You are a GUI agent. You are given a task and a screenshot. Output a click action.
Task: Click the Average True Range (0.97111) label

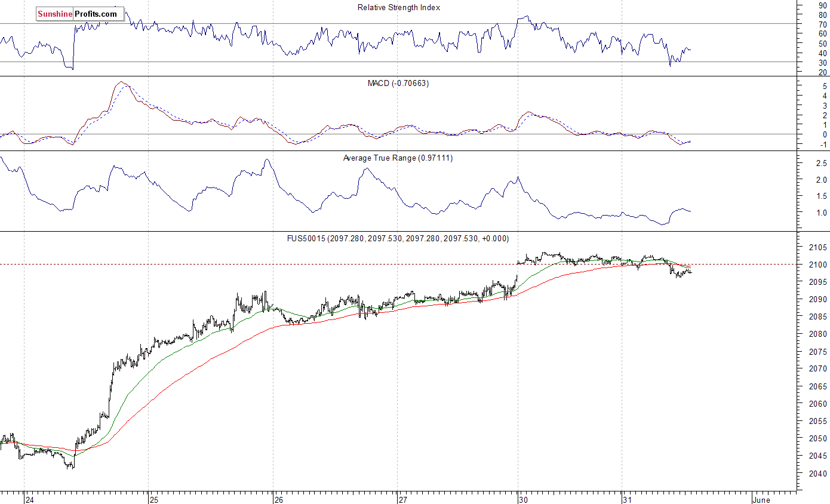pyautogui.click(x=398, y=158)
